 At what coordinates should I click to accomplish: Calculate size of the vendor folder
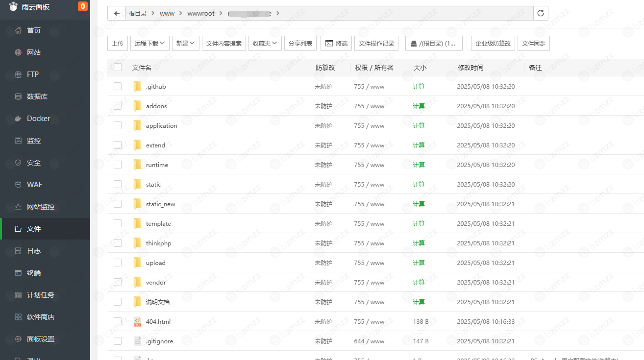[x=419, y=282]
